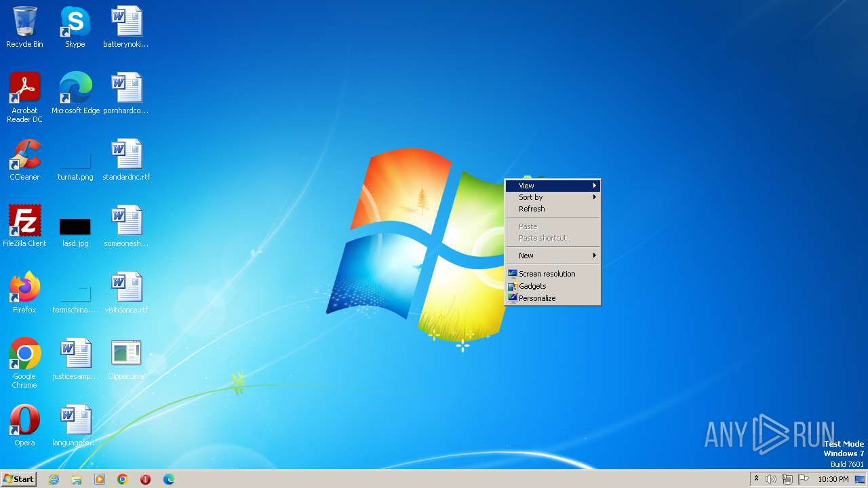
Task: Click the Action Center flag icon
Action: click(804, 479)
